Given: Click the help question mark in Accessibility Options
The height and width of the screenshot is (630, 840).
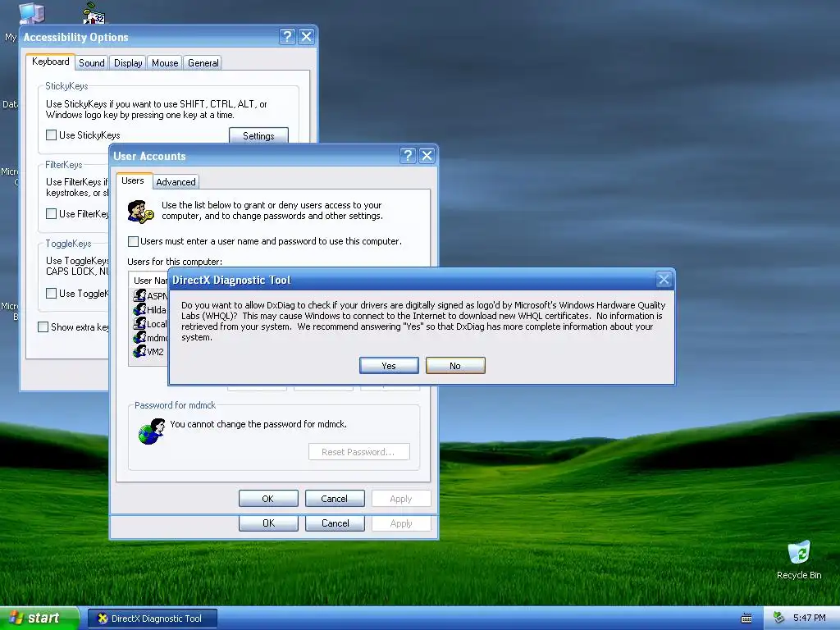Looking at the screenshot, I should (x=287, y=36).
